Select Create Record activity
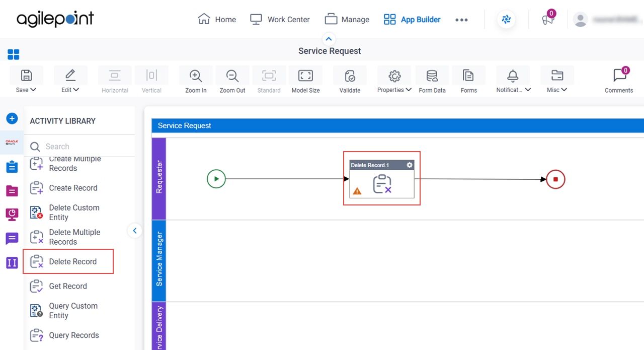This screenshot has height=350, width=644. point(63,188)
